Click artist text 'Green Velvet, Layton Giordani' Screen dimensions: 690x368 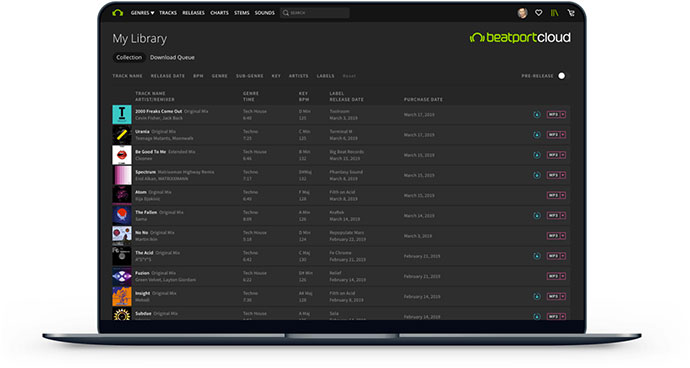[x=165, y=280]
